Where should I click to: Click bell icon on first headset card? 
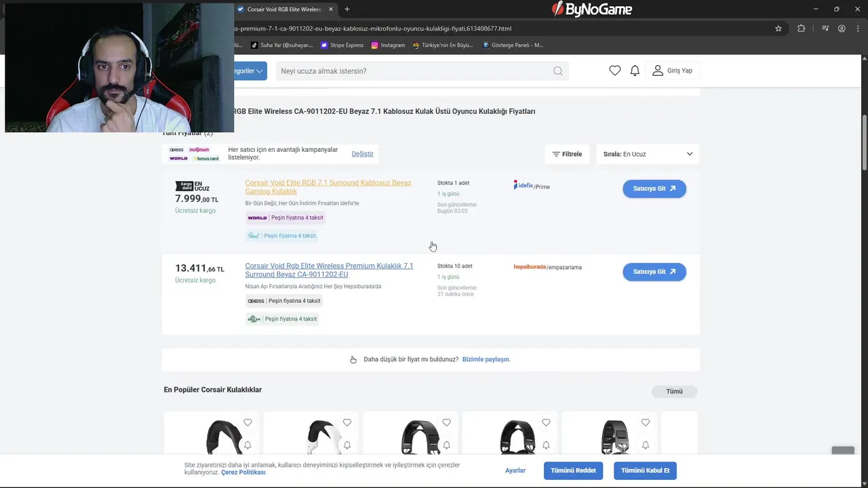click(248, 445)
